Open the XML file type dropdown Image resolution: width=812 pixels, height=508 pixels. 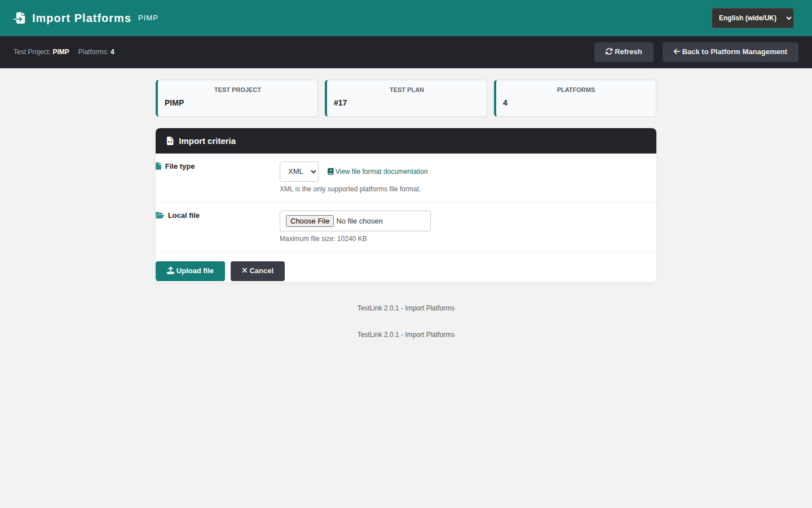(x=299, y=172)
